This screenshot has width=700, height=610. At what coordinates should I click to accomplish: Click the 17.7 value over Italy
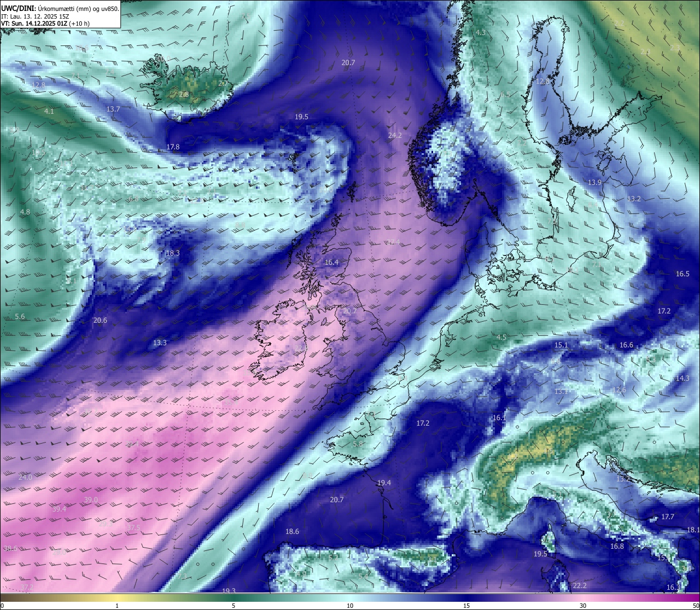click(x=668, y=516)
